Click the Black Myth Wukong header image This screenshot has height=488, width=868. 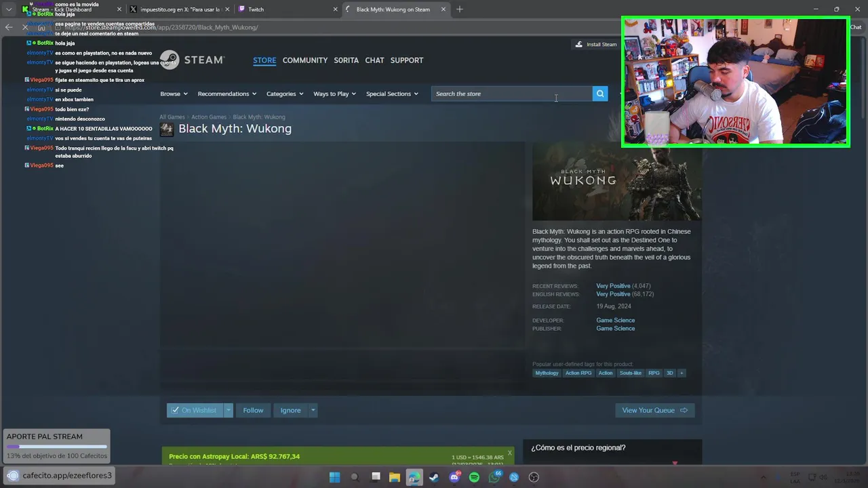(617, 181)
